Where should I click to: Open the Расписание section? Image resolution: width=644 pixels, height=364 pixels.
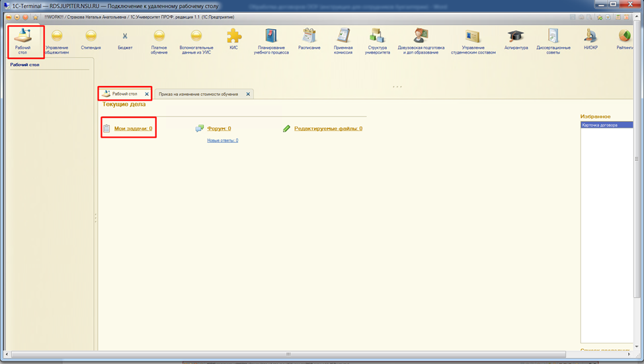coord(309,38)
